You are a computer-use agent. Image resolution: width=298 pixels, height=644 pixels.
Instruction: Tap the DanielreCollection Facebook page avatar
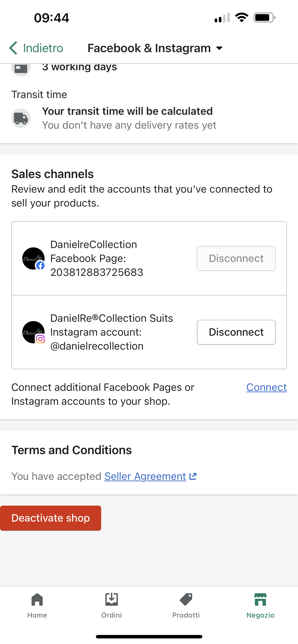coord(33,258)
